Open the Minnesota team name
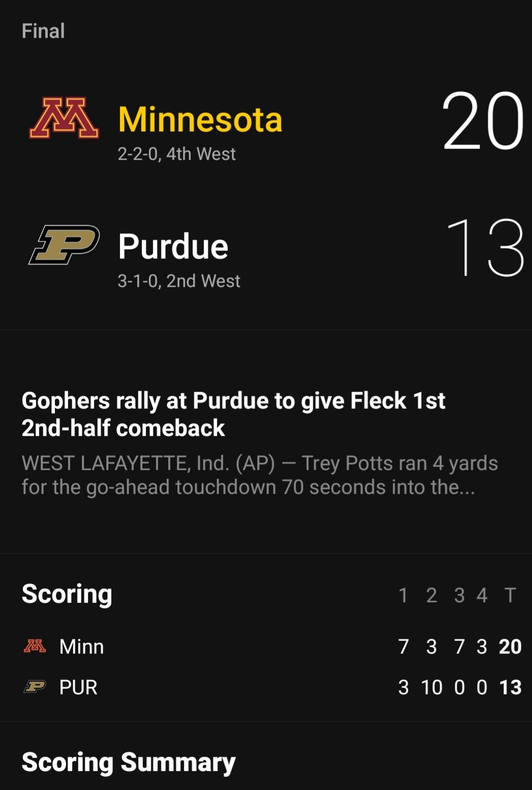 pos(200,120)
